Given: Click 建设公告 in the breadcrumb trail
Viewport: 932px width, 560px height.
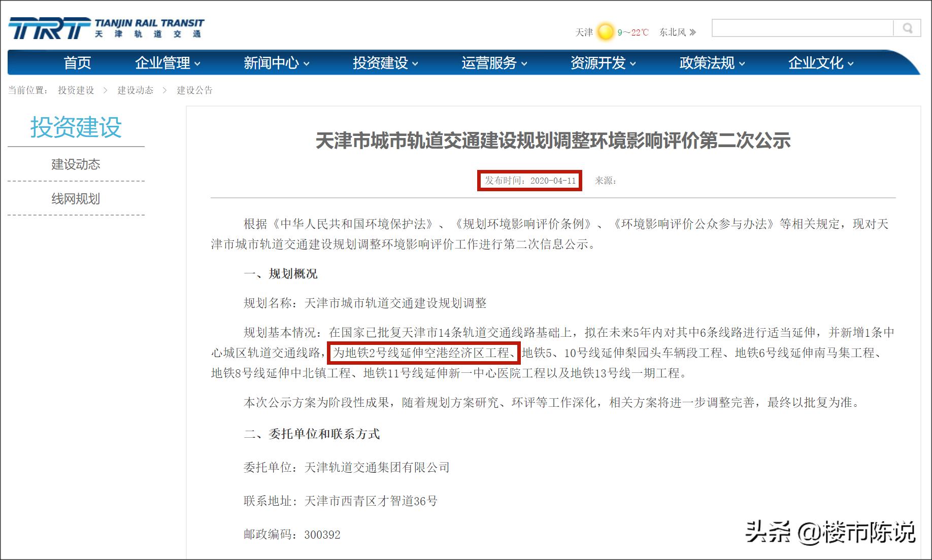Looking at the screenshot, I should [x=195, y=90].
